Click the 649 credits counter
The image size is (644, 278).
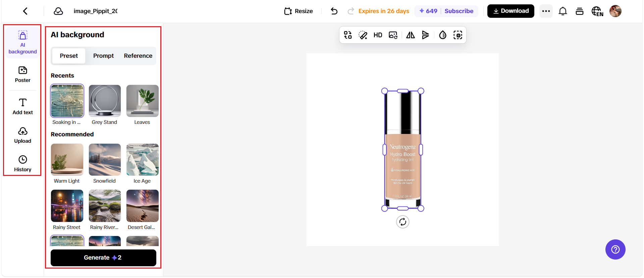(x=428, y=11)
